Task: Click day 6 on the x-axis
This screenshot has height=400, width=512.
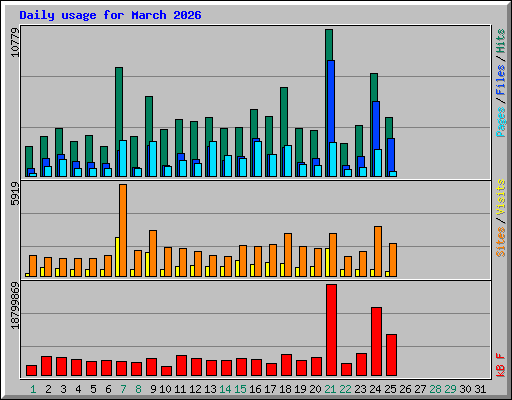Action: coord(108,389)
